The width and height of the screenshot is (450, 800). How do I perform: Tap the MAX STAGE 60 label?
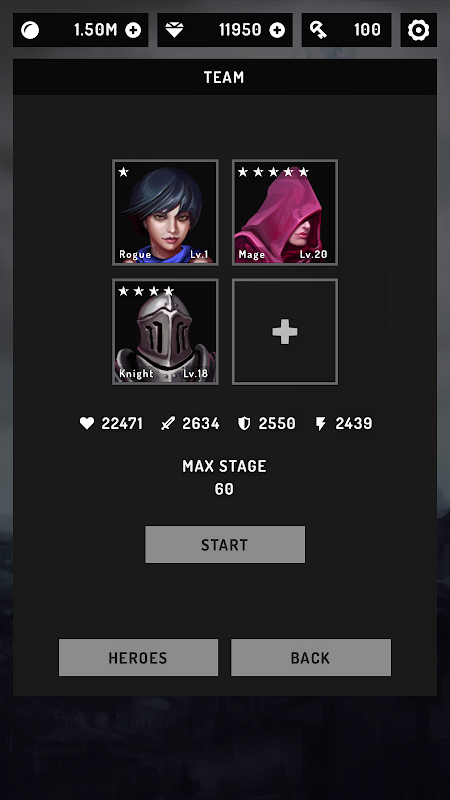click(x=224, y=478)
